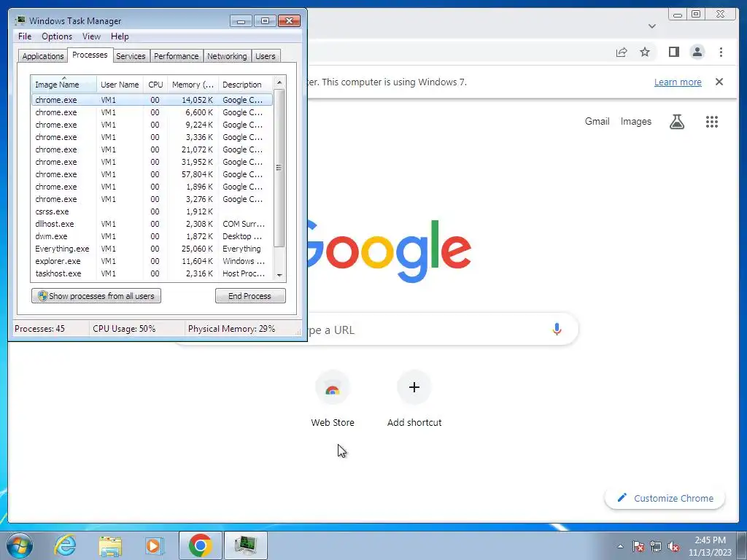The height and width of the screenshot is (560, 747).
Task: Open the Web Store shortcut icon
Action: point(333,388)
